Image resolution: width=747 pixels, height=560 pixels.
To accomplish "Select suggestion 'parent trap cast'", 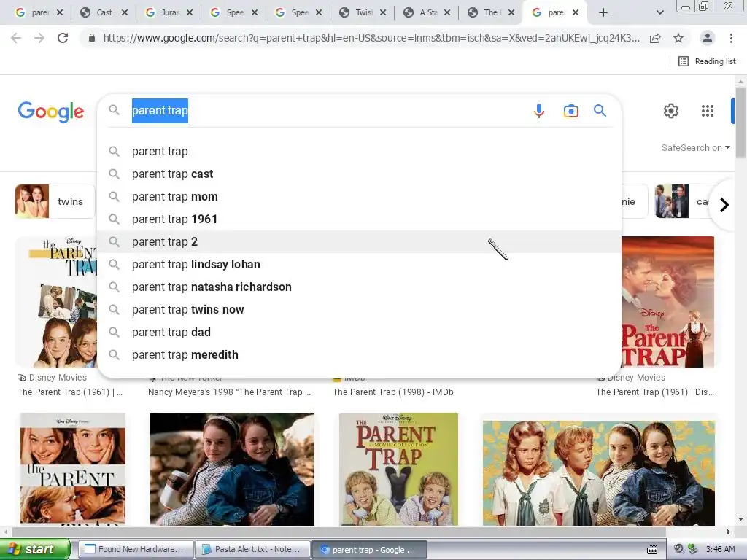I will tap(359, 174).
